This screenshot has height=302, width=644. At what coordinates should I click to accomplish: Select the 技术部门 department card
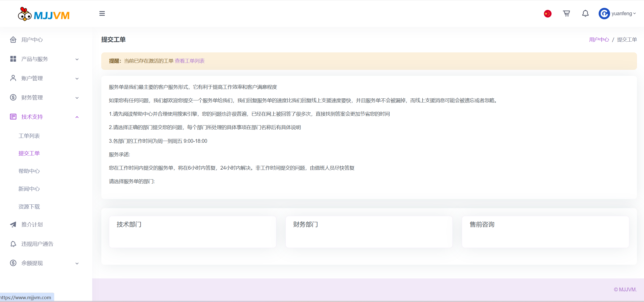click(192, 232)
